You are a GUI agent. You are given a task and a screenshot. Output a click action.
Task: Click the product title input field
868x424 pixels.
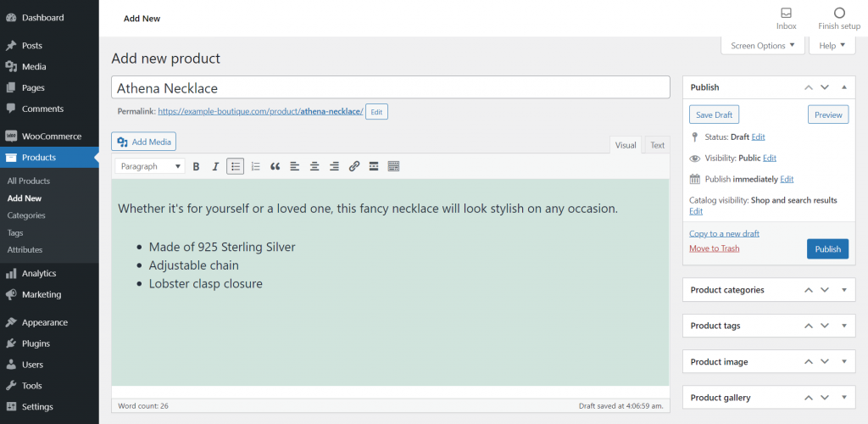(x=390, y=87)
